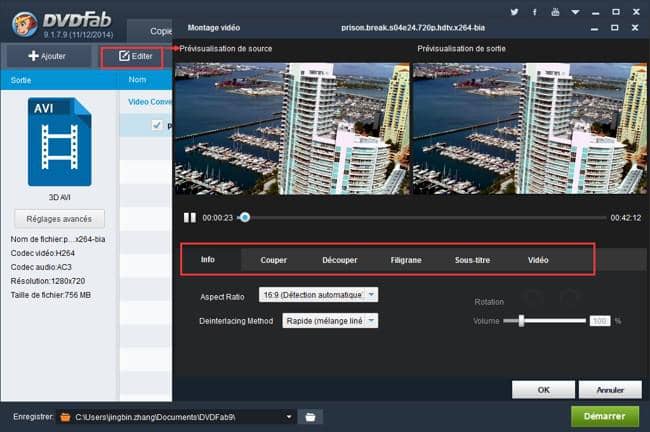Click the save path text field

tap(178, 417)
